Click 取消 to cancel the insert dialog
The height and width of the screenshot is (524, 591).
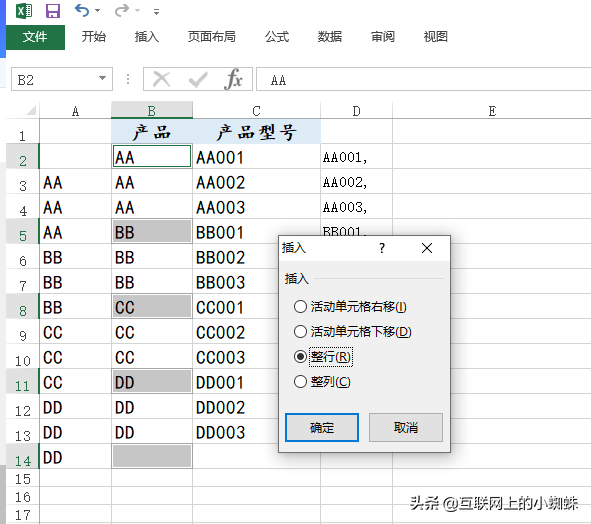[406, 427]
